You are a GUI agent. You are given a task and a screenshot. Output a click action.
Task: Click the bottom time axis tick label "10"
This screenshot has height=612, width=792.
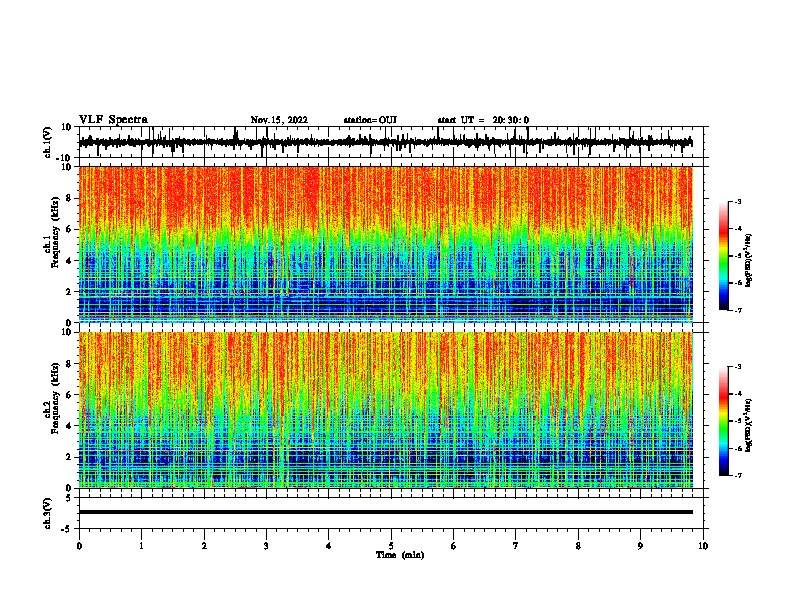coord(703,546)
